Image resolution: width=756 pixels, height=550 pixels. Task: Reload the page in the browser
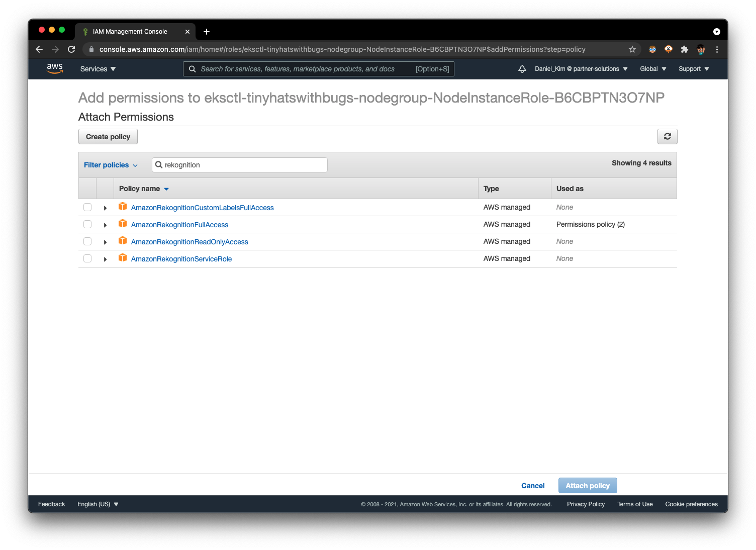pos(71,49)
